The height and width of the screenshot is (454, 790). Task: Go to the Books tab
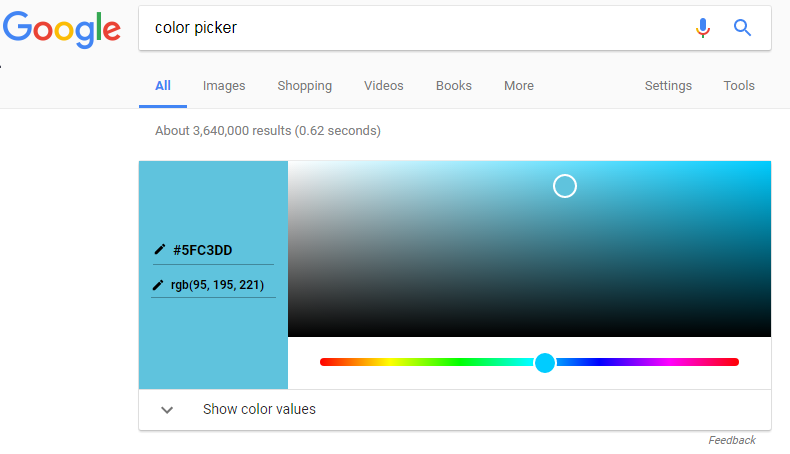pyautogui.click(x=454, y=86)
